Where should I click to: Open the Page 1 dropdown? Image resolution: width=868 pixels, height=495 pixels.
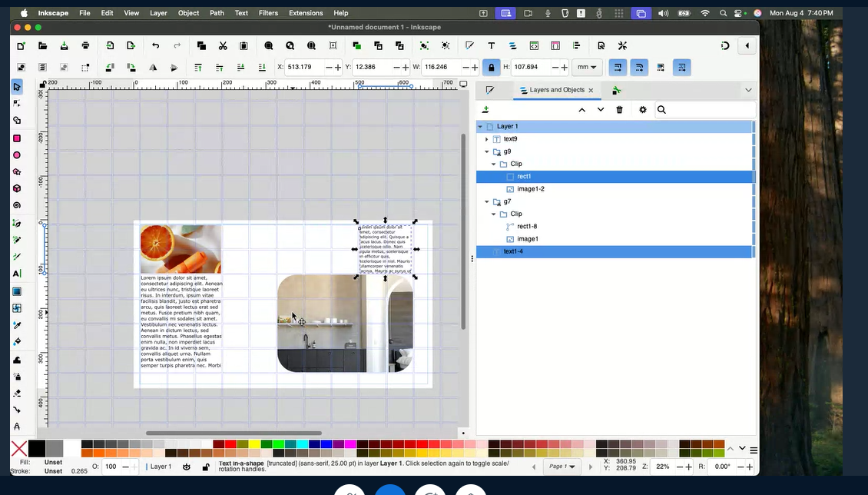[562, 467]
